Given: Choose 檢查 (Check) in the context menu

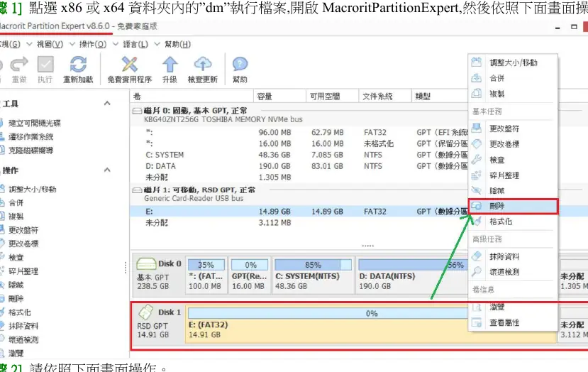Looking at the screenshot, I should [513, 160].
